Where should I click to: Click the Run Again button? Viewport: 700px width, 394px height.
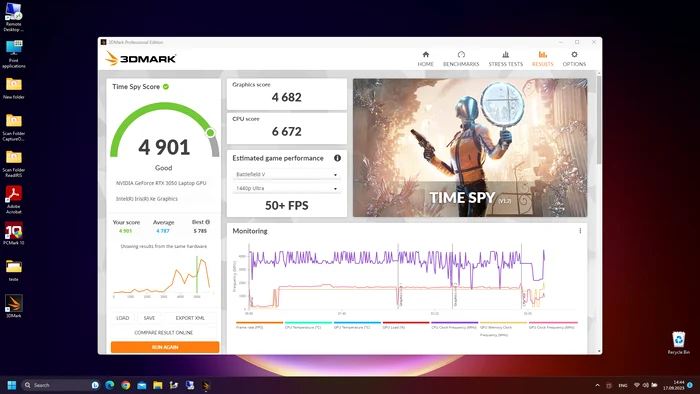click(x=165, y=347)
